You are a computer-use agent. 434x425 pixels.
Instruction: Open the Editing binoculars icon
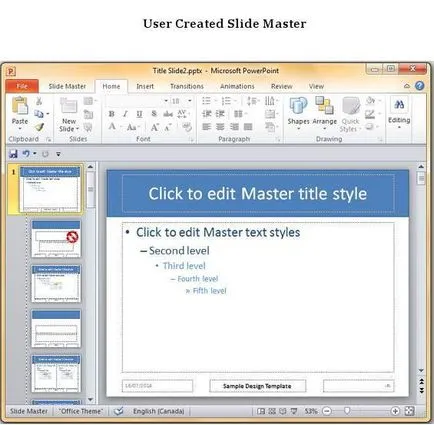point(399,105)
